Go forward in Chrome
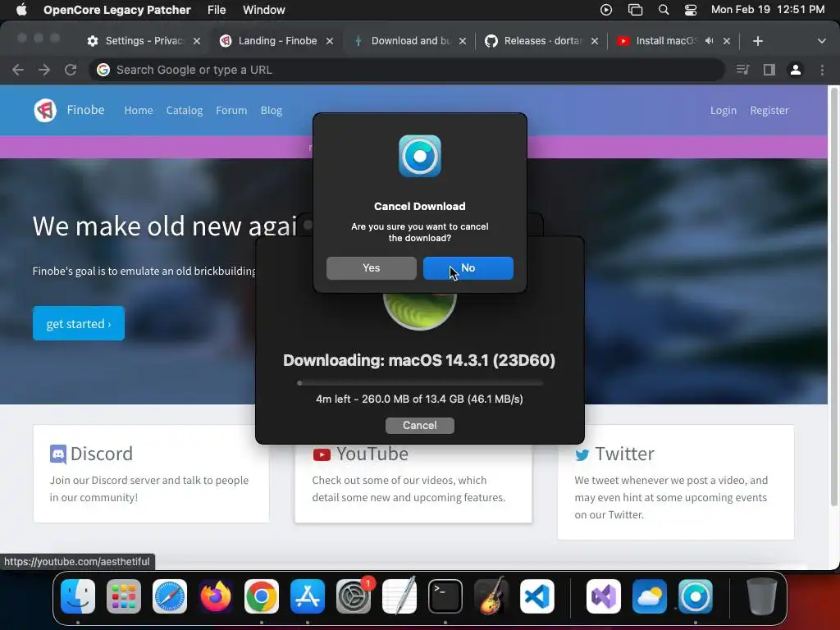This screenshot has height=630, width=840. click(x=44, y=70)
